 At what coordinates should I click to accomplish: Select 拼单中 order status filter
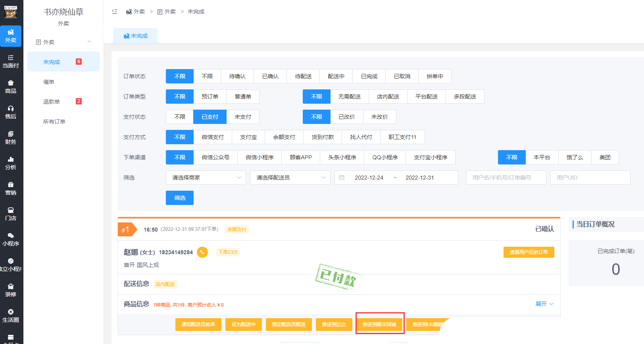435,76
